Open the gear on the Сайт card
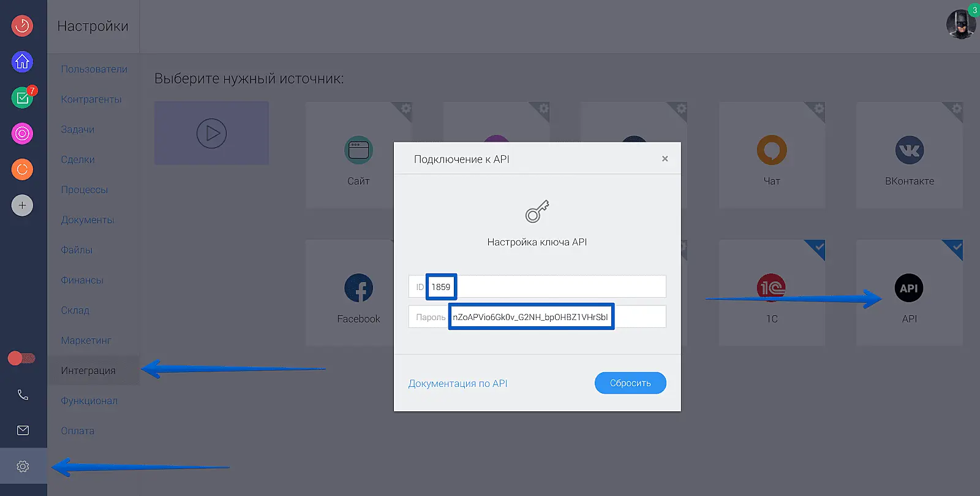Screen dimensions: 980x496 pyautogui.click(x=405, y=109)
